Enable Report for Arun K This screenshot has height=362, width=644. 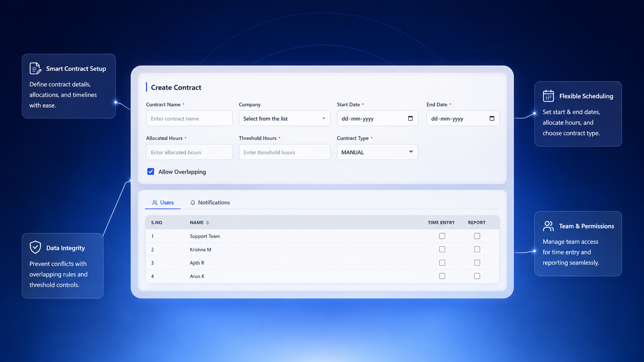[477, 276]
